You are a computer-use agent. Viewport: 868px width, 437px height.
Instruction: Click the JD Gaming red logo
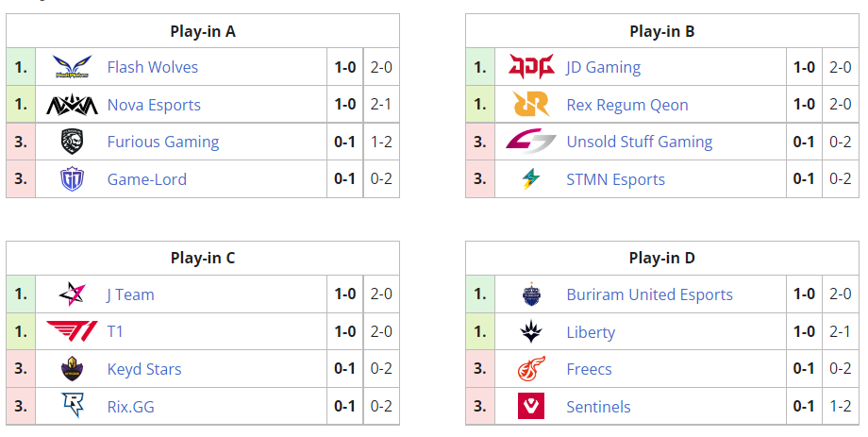[531, 67]
